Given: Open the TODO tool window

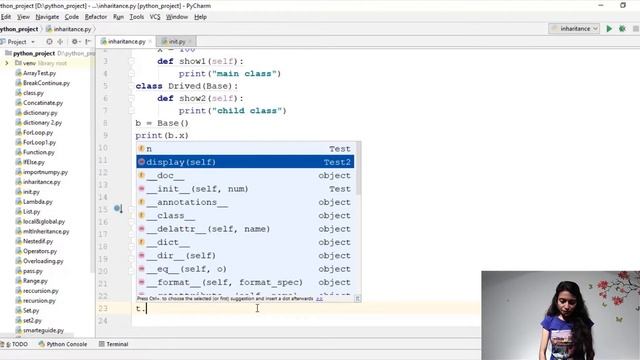Looking at the screenshot, I should pyautogui.click(x=16, y=344).
